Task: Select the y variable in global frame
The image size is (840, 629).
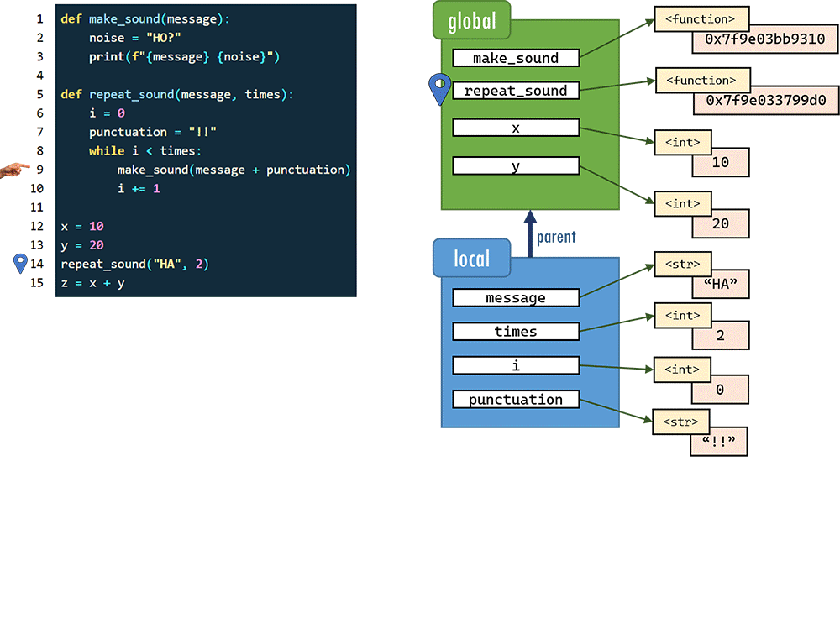Action: tap(516, 166)
